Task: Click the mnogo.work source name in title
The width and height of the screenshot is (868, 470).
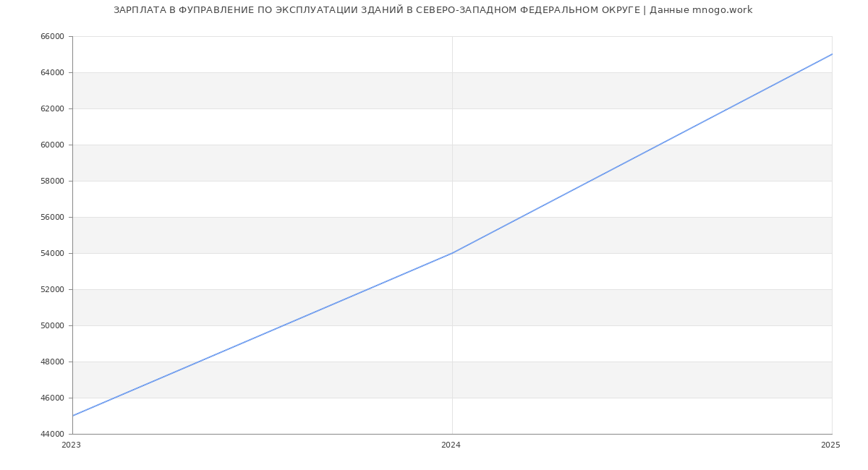Action: click(x=722, y=10)
